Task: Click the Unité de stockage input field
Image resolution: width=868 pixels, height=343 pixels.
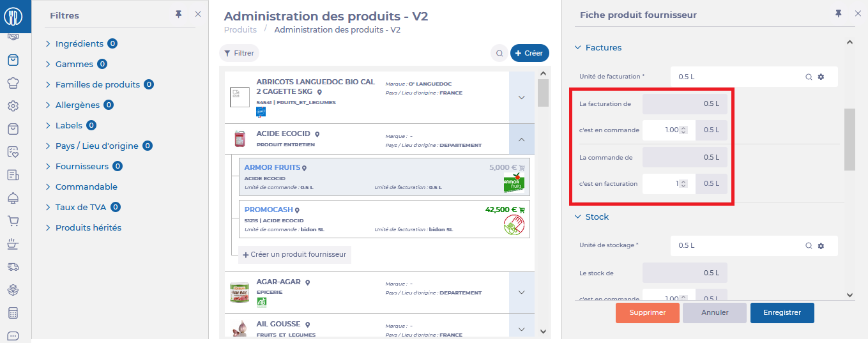Action: 738,245
